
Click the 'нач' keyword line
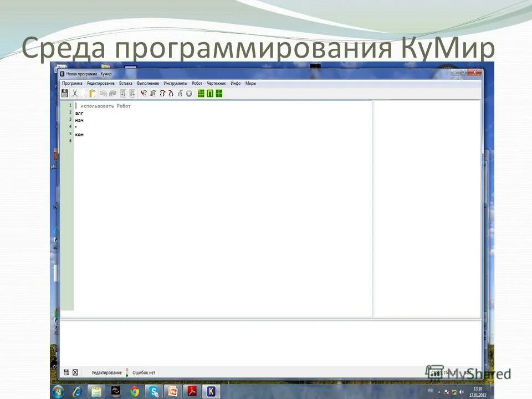click(79, 120)
